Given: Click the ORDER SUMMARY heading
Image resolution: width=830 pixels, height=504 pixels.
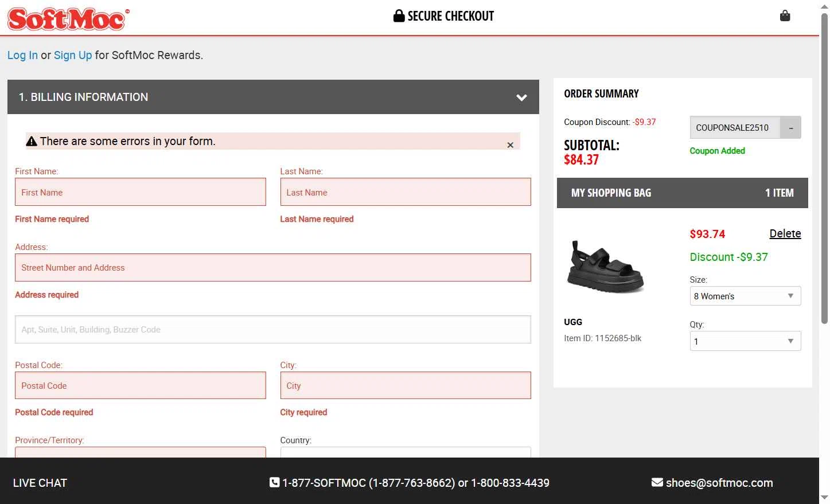Looking at the screenshot, I should pyautogui.click(x=601, y=93).
